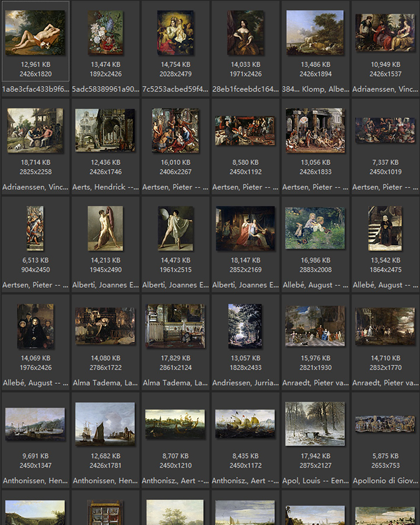Open the Alberti interior scene of 18,147 KB

(x=245, y=228)
